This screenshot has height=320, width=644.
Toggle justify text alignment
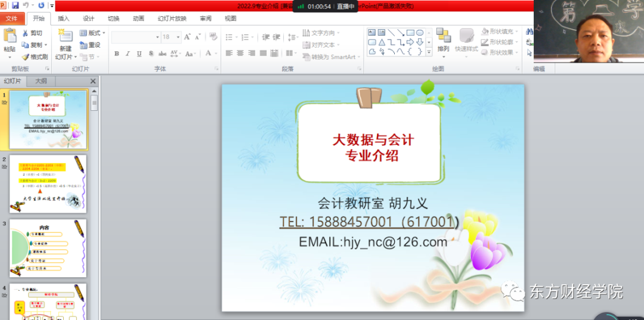[x=264, y=53]
